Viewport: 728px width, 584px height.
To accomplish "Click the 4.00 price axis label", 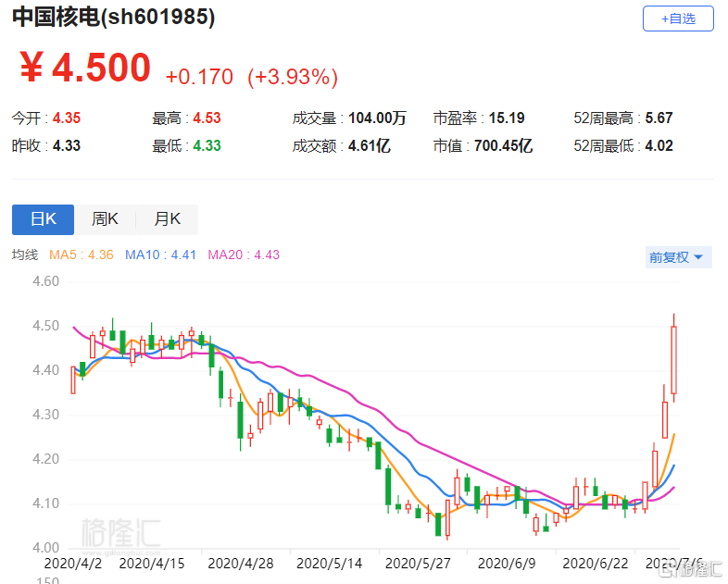I will [x=45, y=547].
